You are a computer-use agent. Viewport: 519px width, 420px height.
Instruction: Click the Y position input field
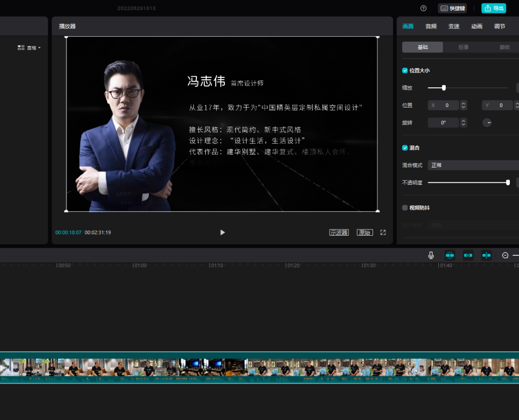point(497,105)
